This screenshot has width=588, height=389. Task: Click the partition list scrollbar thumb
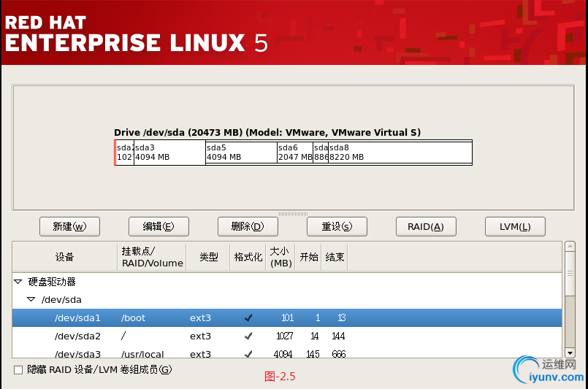(x=570, y=274)
